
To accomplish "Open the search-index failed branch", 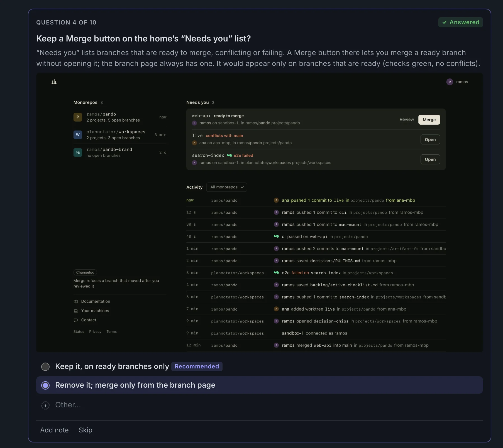I will [x=430, y=159].
